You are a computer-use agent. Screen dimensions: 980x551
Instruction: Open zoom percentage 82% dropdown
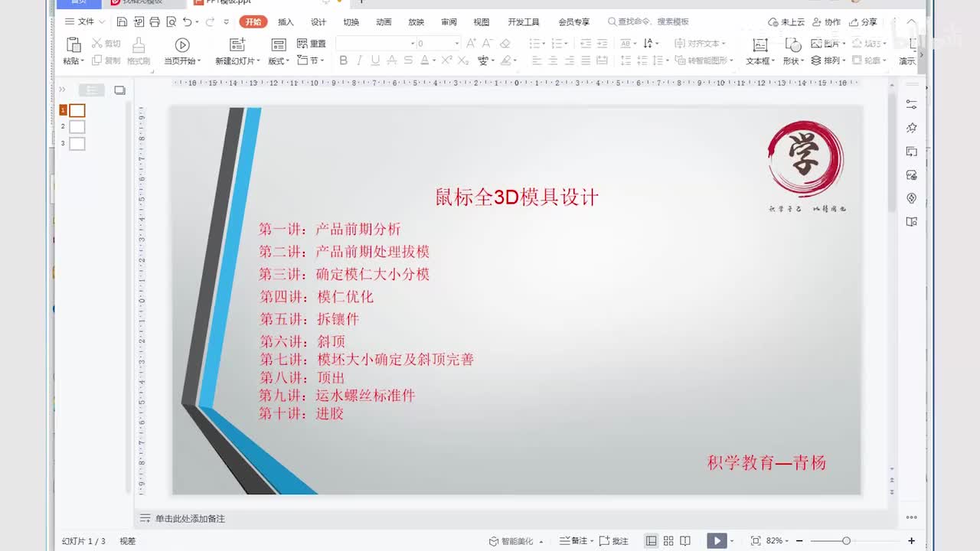click(x=776, y=540)
